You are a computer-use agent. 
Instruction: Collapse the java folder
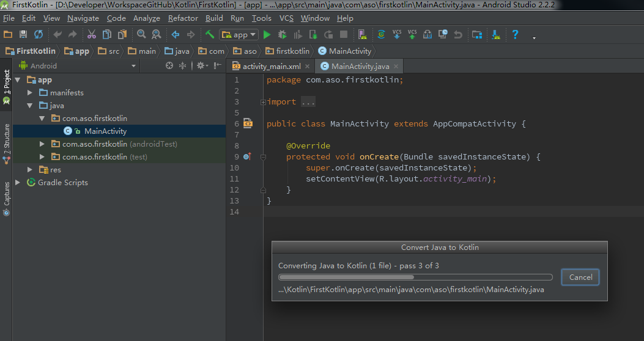coord(29,106)
